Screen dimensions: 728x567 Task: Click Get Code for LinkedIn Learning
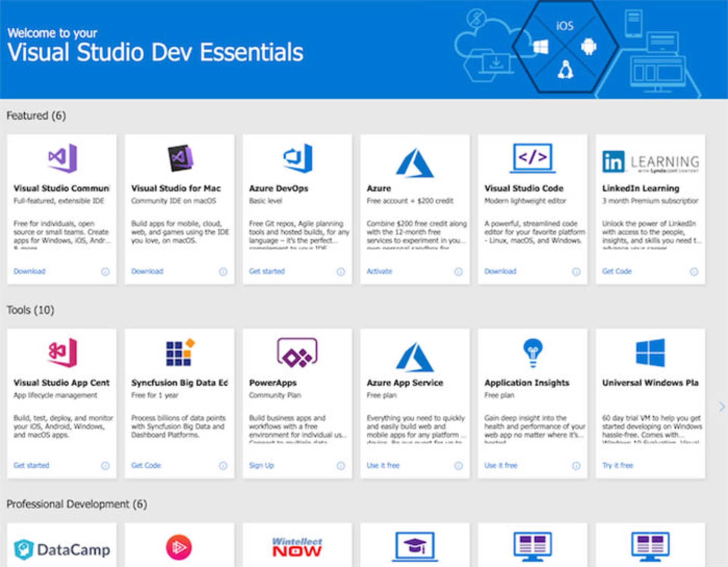click(x=617, y=271)
